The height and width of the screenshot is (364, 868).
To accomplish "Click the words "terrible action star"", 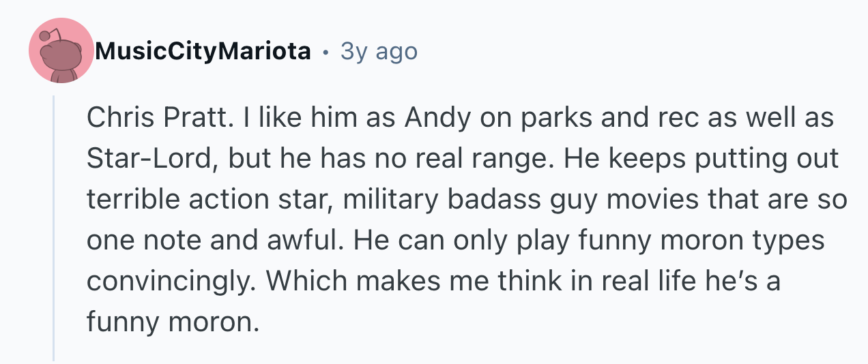I will [x=208, y=200].
